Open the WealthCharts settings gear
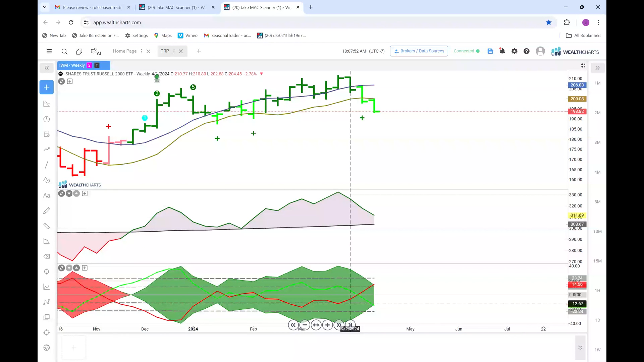Viewport: 644px width, 362px height. click(514, 51)
